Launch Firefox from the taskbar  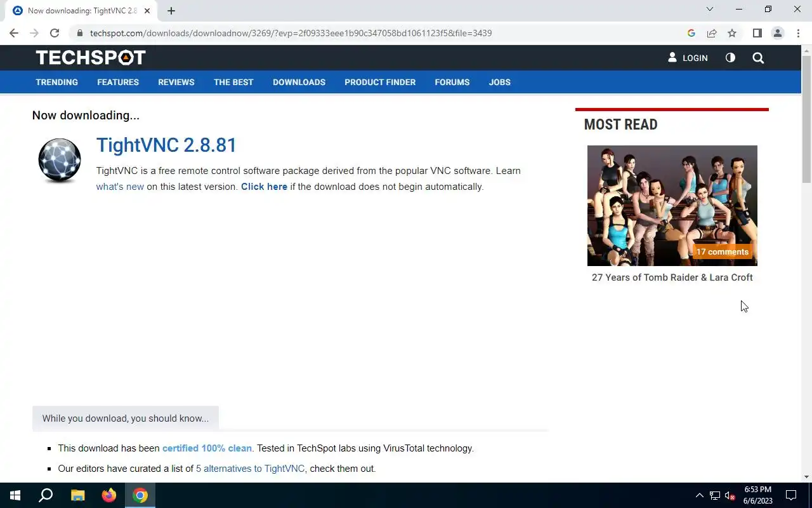tap(109, 495)
